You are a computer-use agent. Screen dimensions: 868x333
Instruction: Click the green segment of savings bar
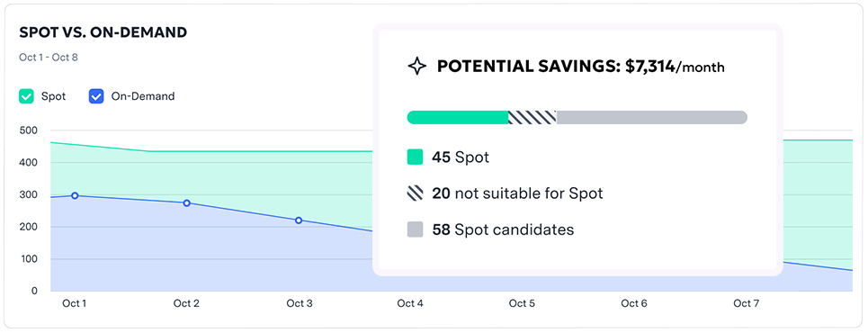coord(458,118)
